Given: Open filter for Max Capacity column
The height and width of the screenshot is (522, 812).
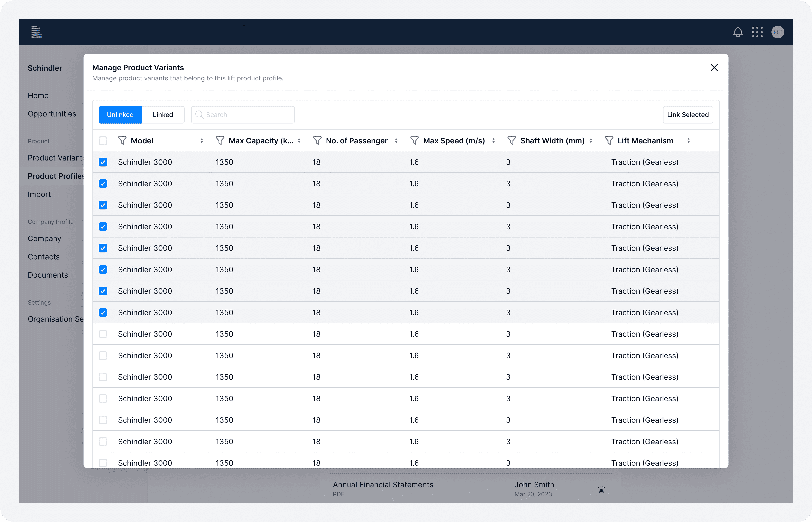Looking at the screenshot, I should [220, 141].
